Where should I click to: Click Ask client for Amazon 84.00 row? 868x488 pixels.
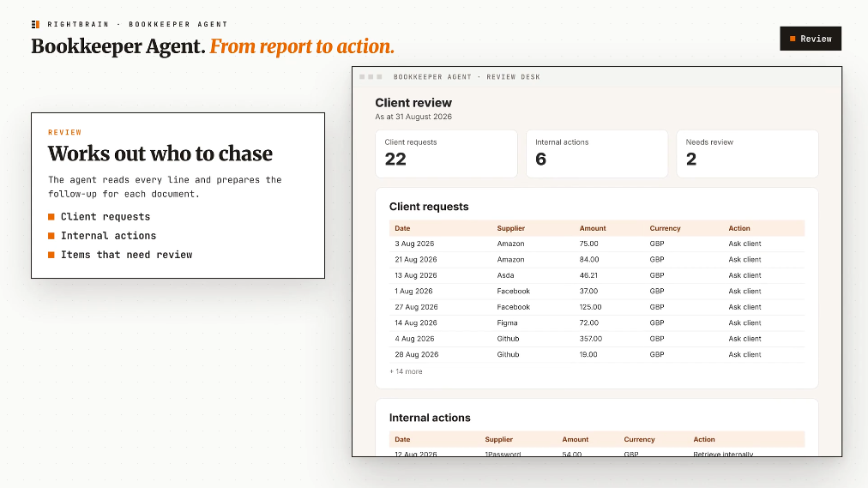tap(744, 260)
